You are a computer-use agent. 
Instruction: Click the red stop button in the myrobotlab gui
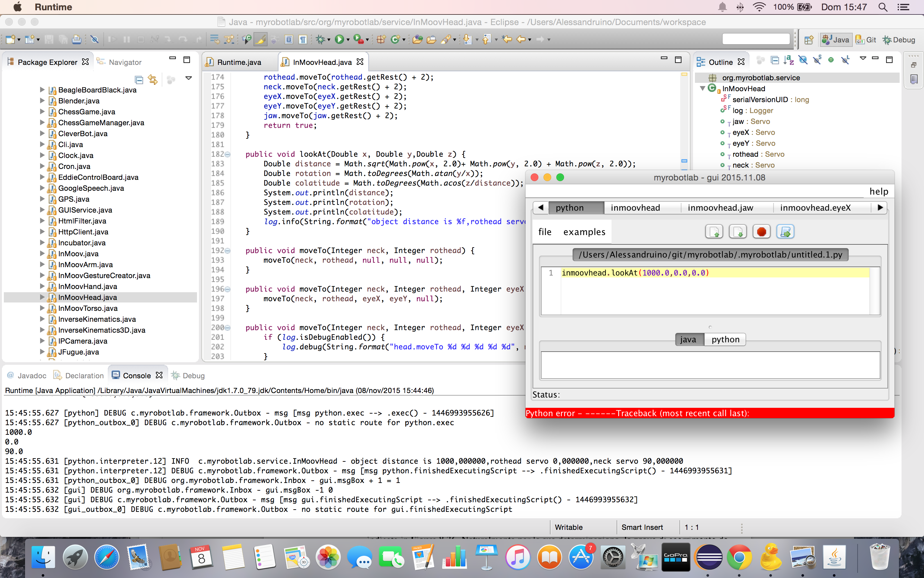pyautogui.click(x=761, y=232)
